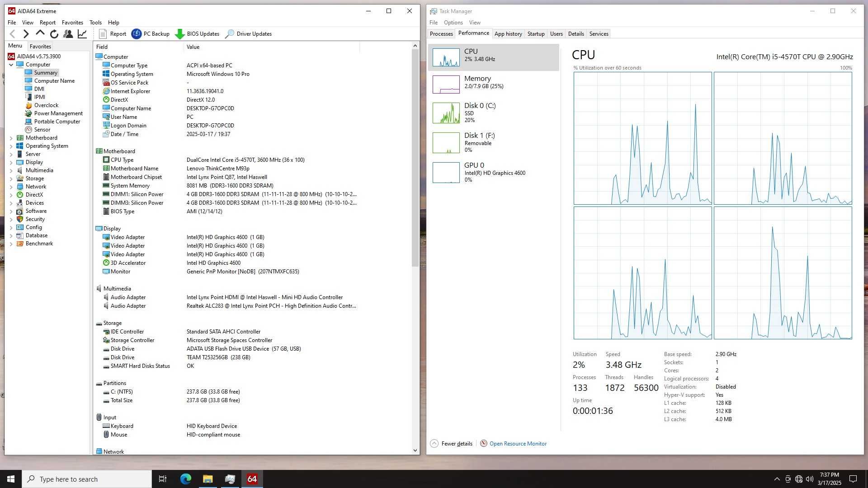Image resolution: width=868 pixels, height=488 pixels.
Task: Click scroll down arrow in AIDA64 list
Action: click(415, 450)
